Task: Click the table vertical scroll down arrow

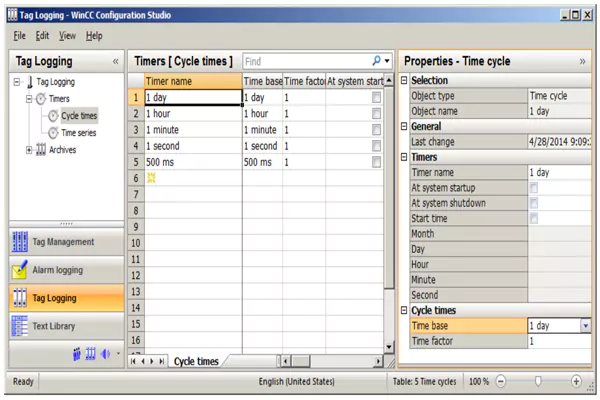Action: (x=388, y=347)
